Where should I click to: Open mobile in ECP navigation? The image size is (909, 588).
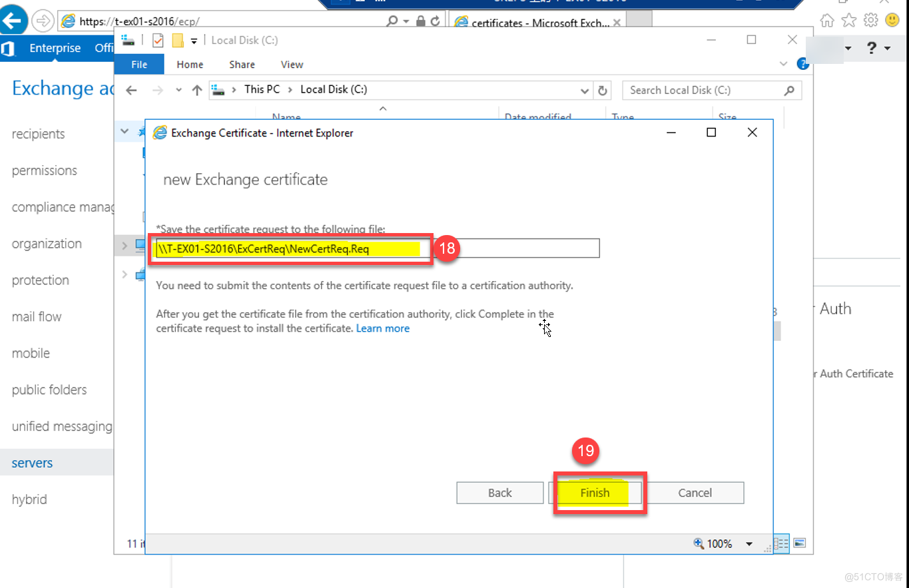(x=31, y=354)
